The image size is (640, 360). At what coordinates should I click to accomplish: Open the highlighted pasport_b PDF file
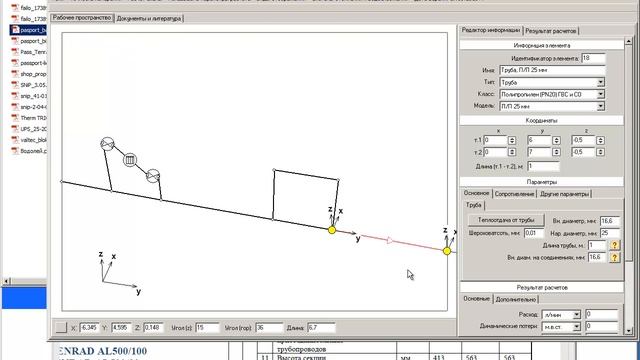point(29,30)
